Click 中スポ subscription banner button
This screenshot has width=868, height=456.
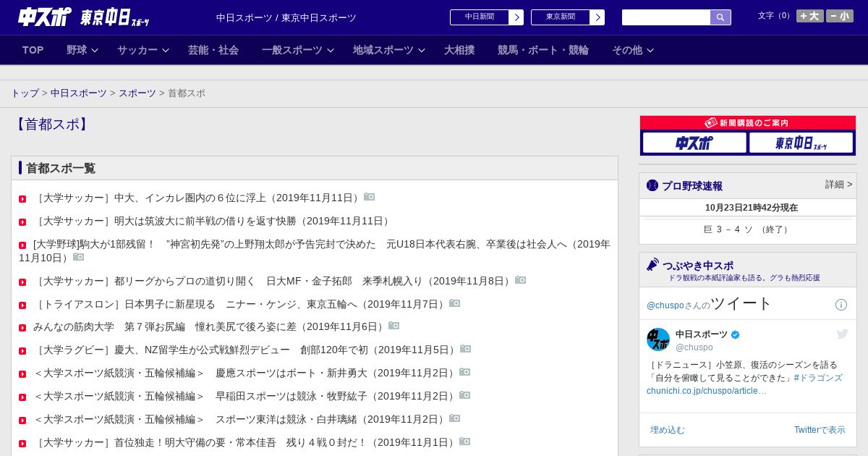(694, 143)
